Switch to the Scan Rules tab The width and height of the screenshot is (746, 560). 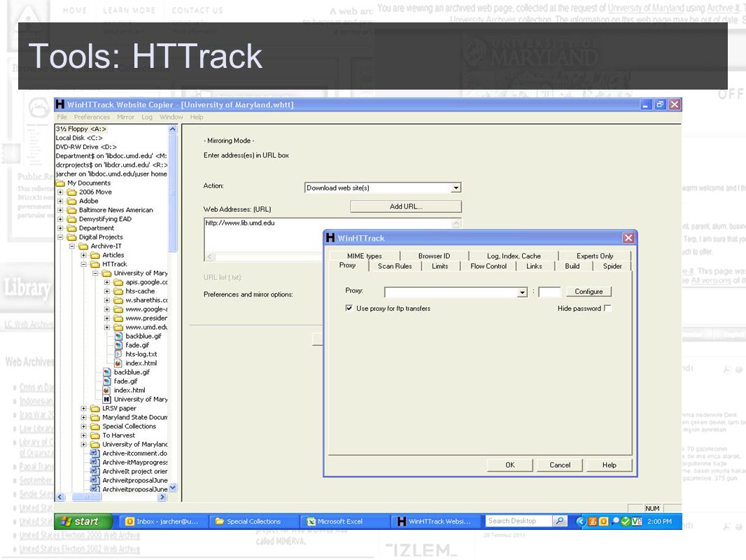[x=395, y=267]
